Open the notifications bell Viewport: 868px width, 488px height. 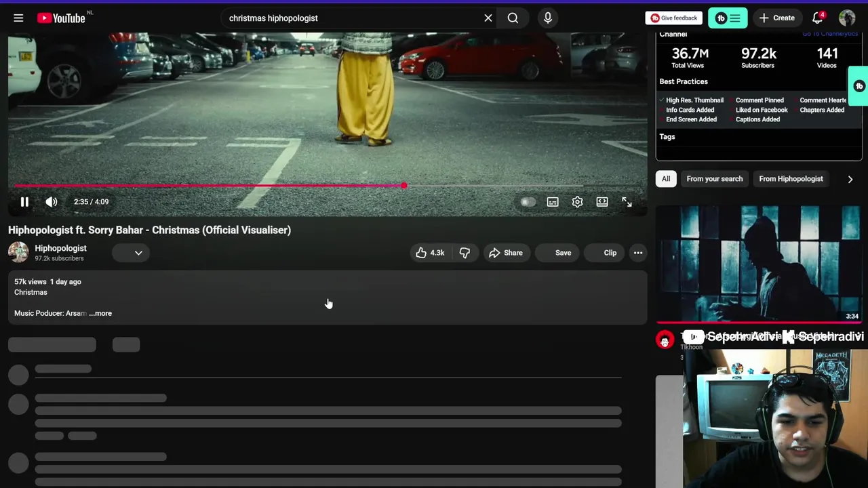click(818, 18)
